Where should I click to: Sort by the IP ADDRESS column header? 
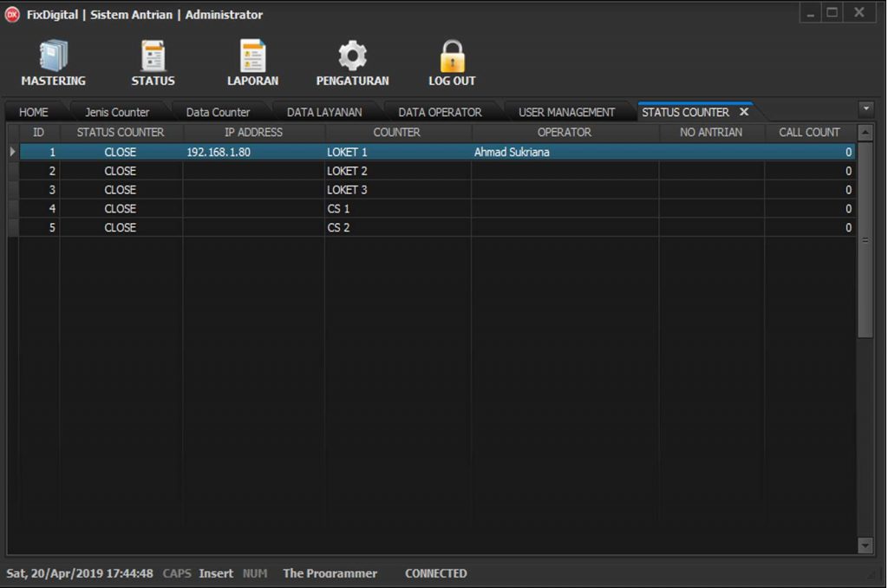[x=253, y=133]
